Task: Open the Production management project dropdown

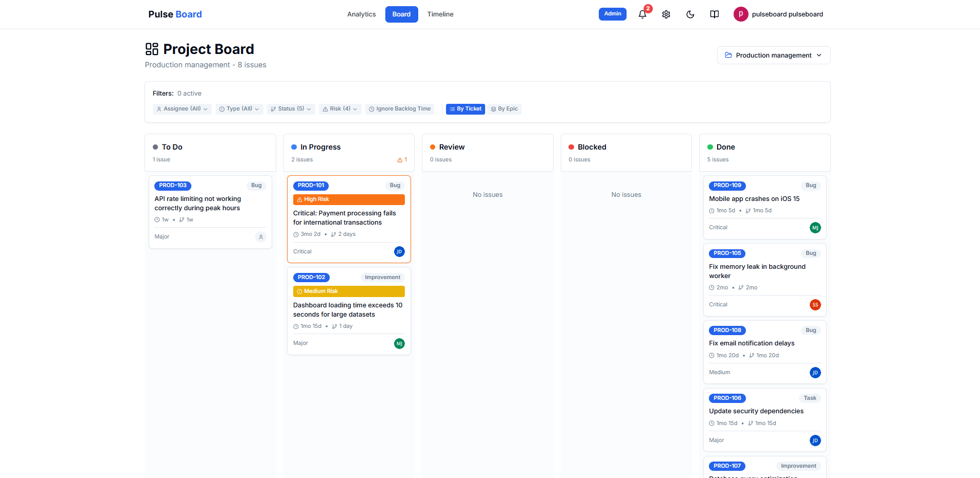Action: 773,56
